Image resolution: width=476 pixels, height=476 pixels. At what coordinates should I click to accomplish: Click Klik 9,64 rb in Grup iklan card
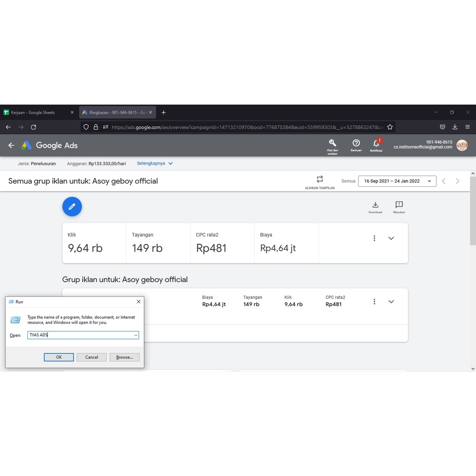coord(293,301)
